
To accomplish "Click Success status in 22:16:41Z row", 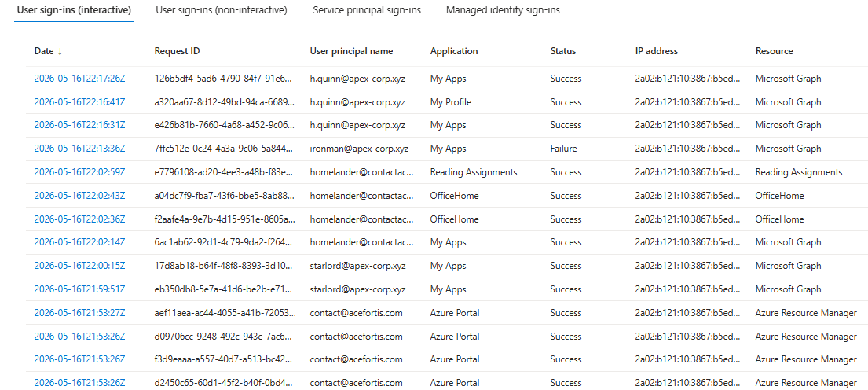I will click(566, 102).
